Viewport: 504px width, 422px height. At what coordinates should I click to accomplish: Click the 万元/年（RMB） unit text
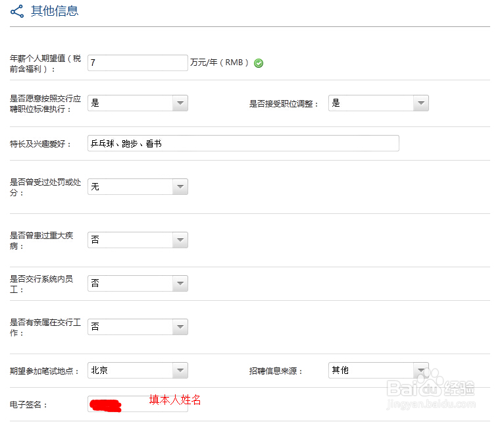tap(219, 63)
